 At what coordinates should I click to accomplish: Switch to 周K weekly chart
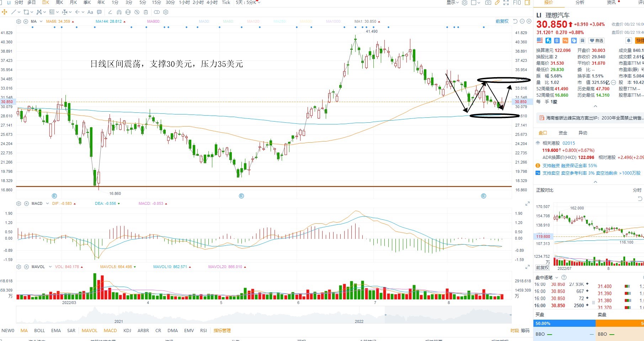[59, 2]
